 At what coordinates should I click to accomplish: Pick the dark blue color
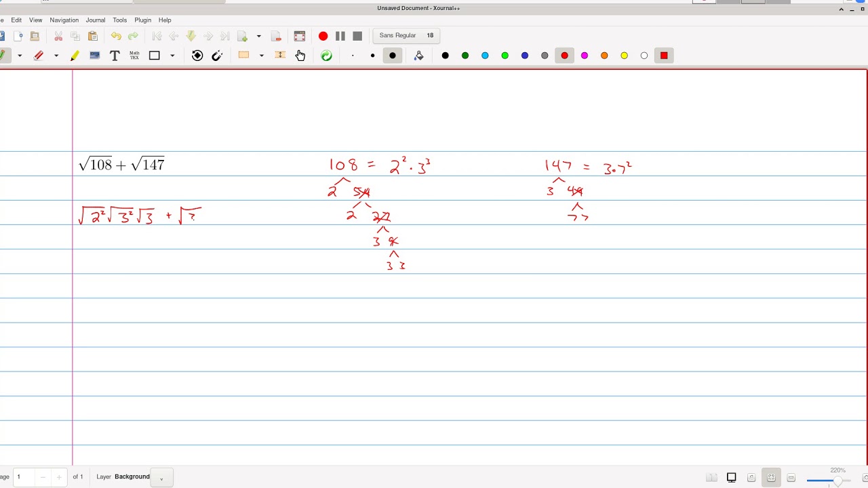point(525,56)
